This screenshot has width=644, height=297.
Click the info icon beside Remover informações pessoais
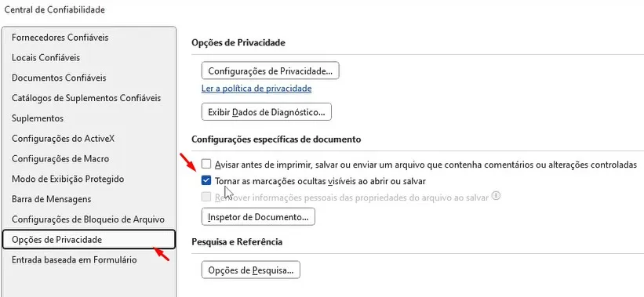point(497,196)
